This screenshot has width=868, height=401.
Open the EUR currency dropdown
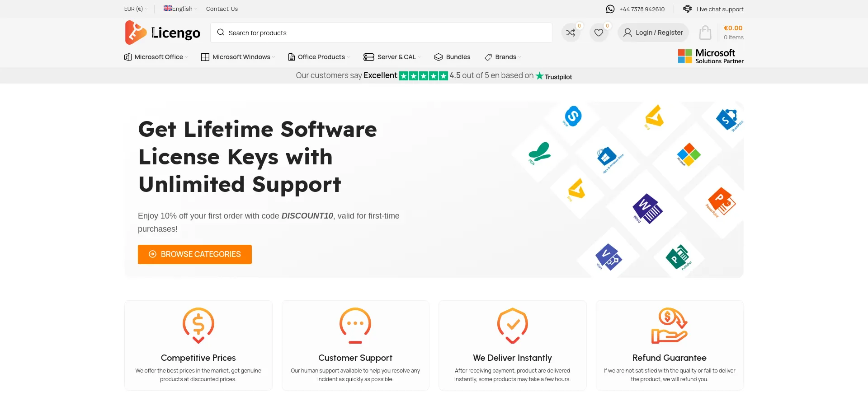[x=136, y=9]
